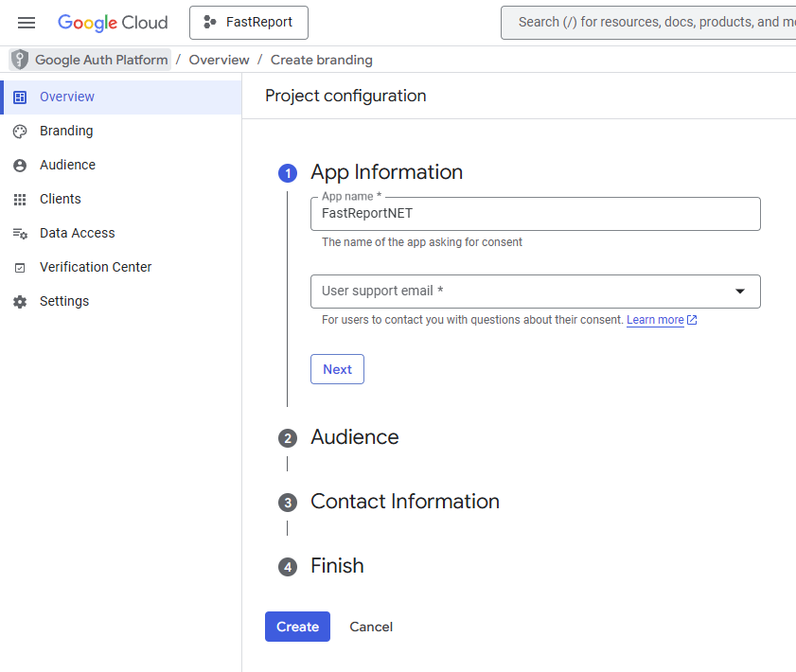Expand the User support email dropdown
This screenshot has height=672, width=796.
coord(535,292)
